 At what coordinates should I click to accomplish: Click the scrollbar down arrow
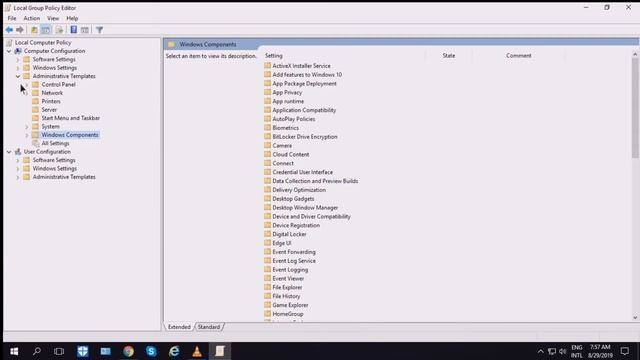point(635,318)
